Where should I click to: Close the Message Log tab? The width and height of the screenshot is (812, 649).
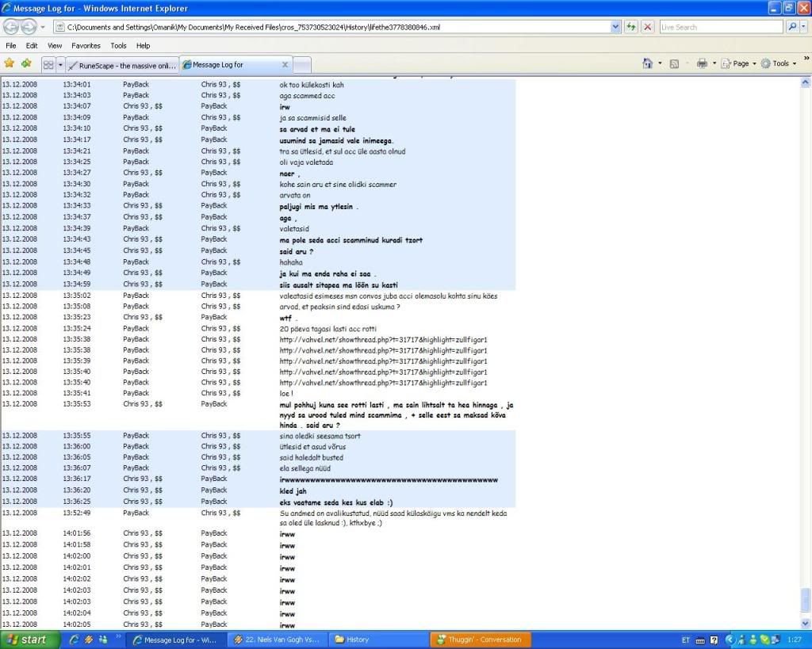285,65
